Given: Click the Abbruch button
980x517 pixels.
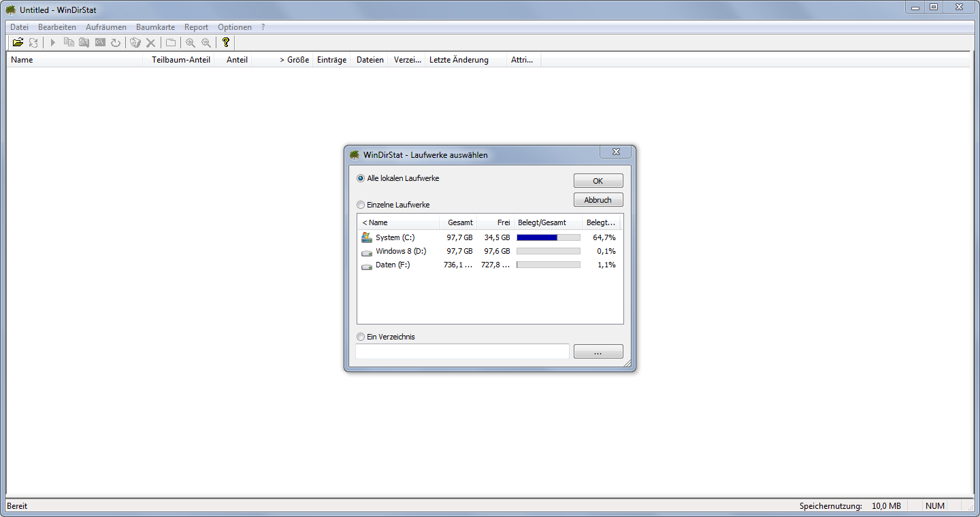Looking at the screenshot, I should coord(598,200).
